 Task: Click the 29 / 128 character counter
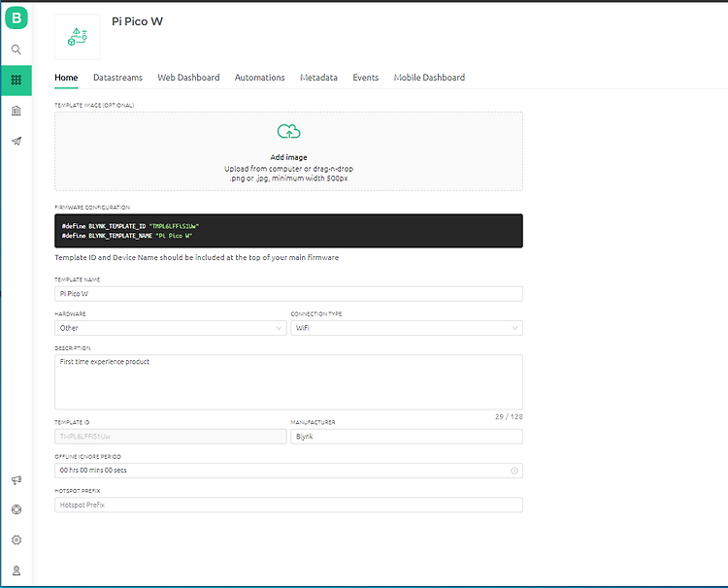[x=509, y=417]
